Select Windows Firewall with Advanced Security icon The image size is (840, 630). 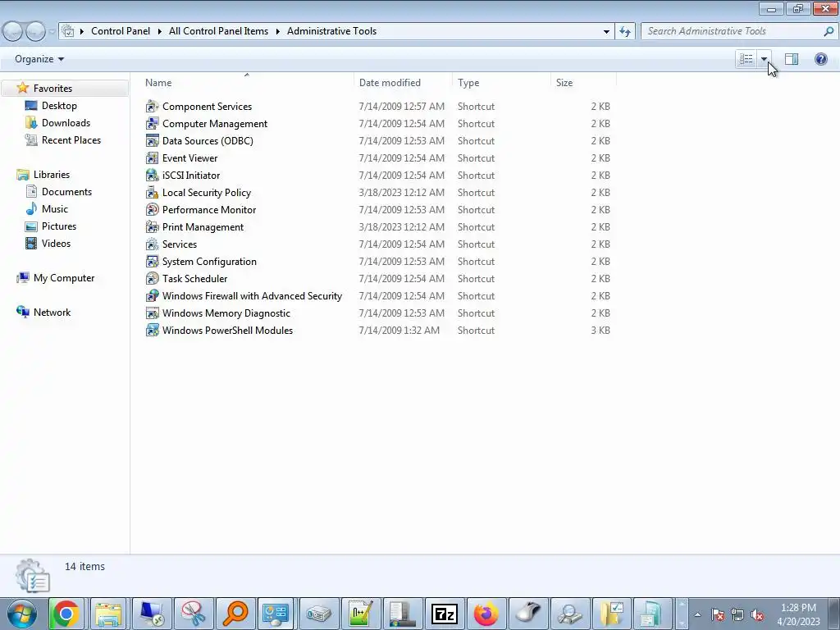point(152,295)
